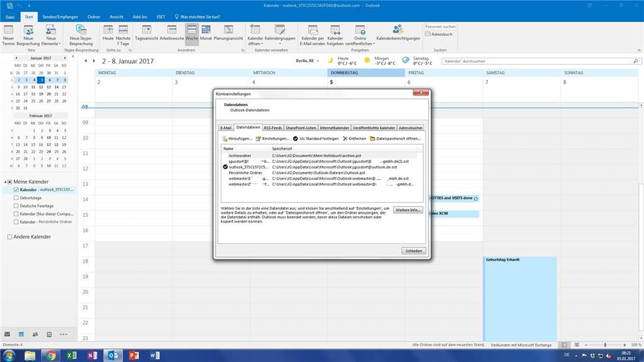The width and height of the screenshot is (644, 362).
Task: Click Kalender per E-Mail senden
Action: point(313,35)
